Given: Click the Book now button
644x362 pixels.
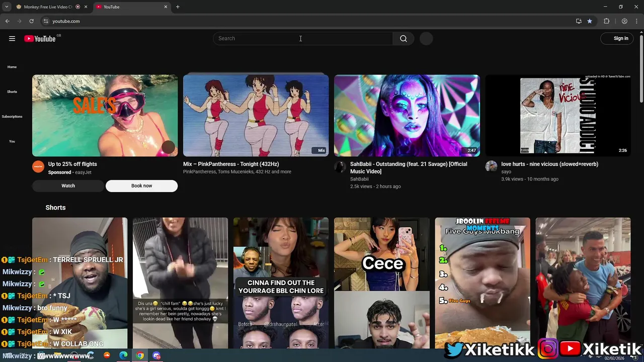Looking at the screenshot, I should (x=141, y=186).
